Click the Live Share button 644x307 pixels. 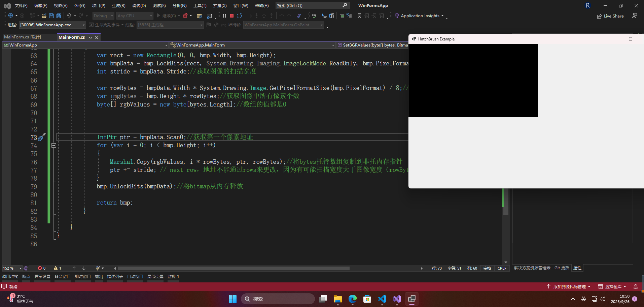(x=610, y=16)
